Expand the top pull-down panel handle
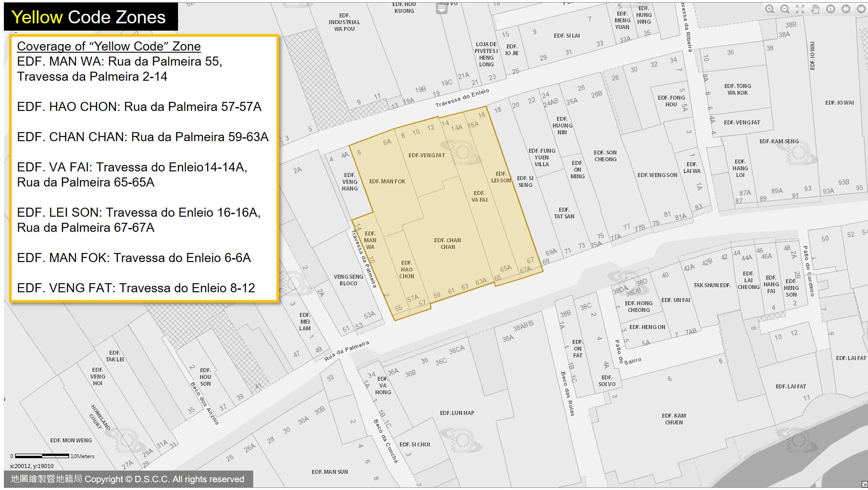 [442, 8]
